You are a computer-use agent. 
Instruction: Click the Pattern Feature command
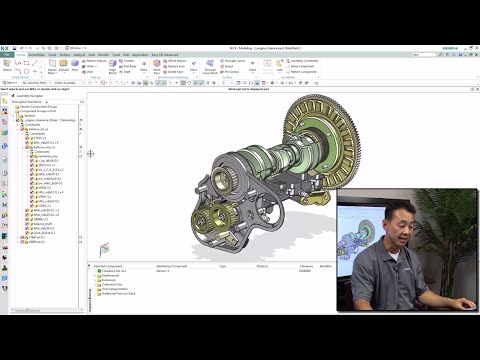click(94, 61)
